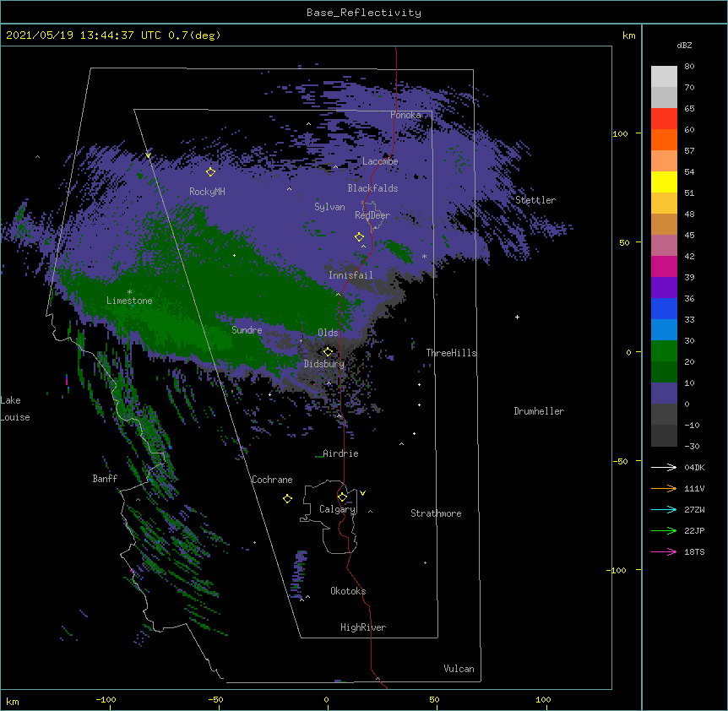Click the orange 111V arrow in legend
The image size is (728, 711).
click(x=664, y=489)
